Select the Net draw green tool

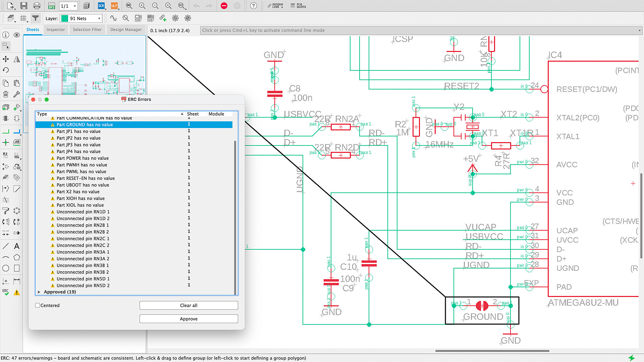point(6,132)
